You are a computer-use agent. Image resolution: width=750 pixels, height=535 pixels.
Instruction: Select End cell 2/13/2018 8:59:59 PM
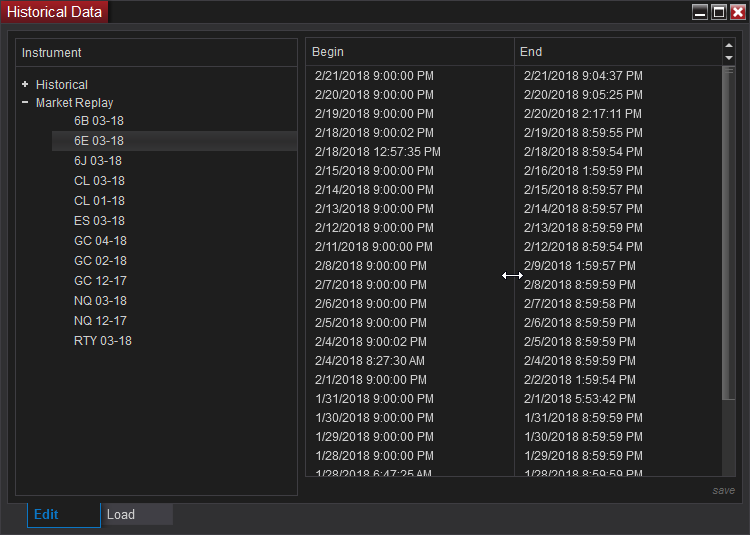pyautogui.click(x=583, y=228)
